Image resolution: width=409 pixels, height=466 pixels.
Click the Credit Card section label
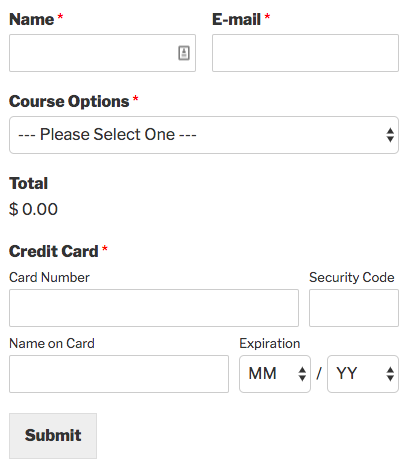point(54,251)
